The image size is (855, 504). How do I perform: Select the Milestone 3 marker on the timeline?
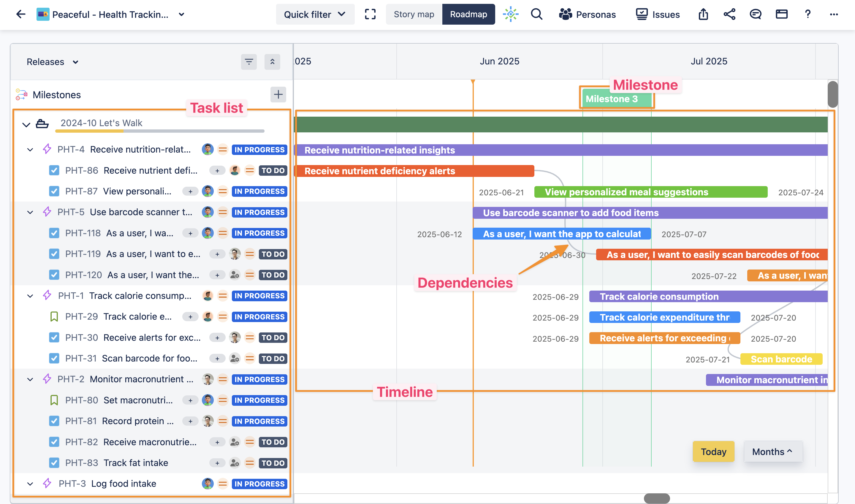coord(617,99)
